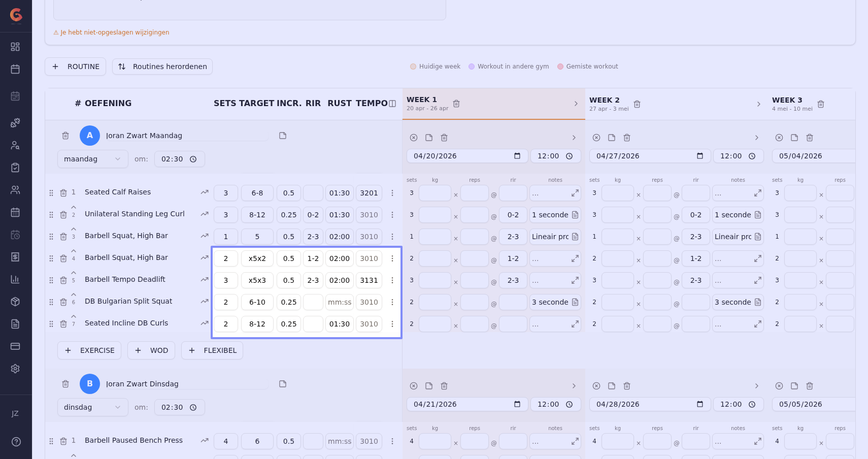The image size is (868, 459).
Task: Open the bar chart statistics icon in sidebar
Action: 15,279
